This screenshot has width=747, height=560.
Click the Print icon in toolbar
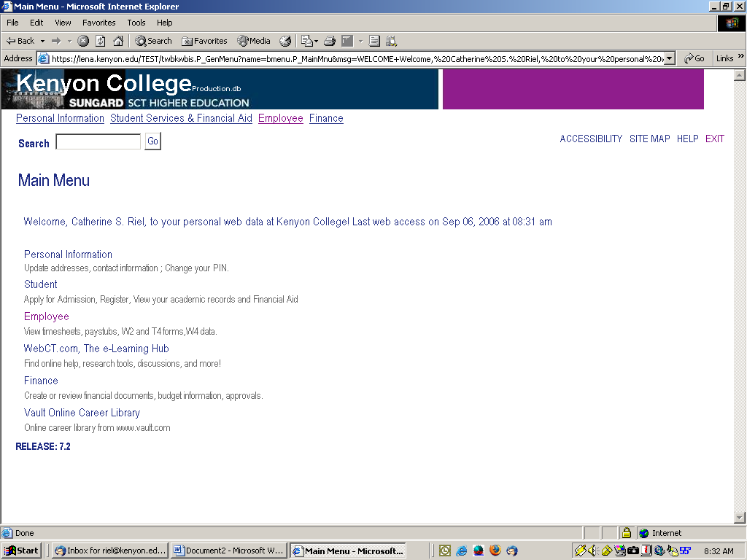click(x=330, y=41)
